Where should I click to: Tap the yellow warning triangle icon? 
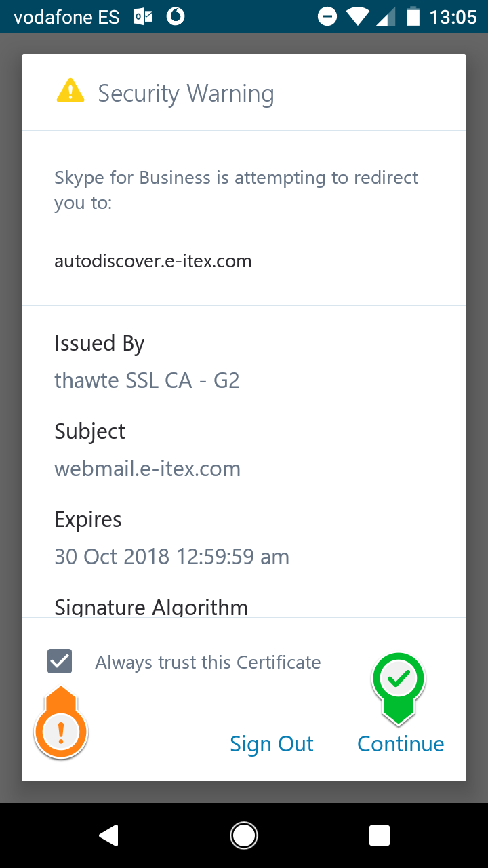pyautogui.click(x=70, y=92)
